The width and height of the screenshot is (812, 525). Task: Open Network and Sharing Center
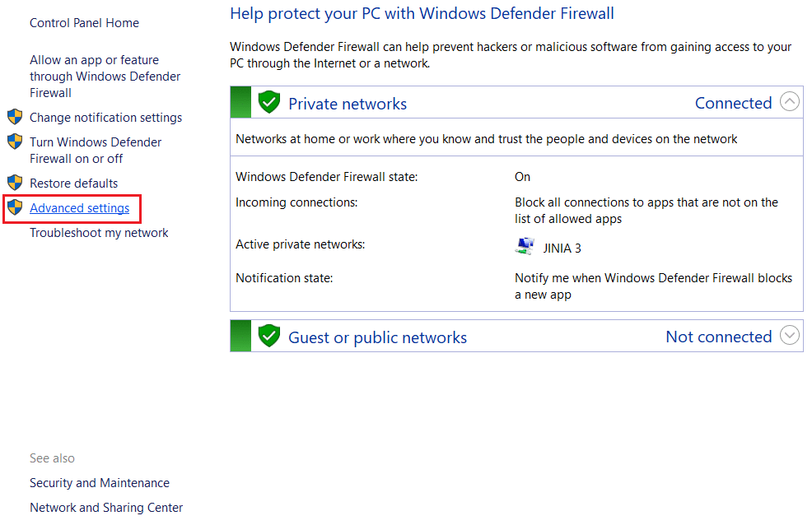pyautogui.click(x=106, y=508)
